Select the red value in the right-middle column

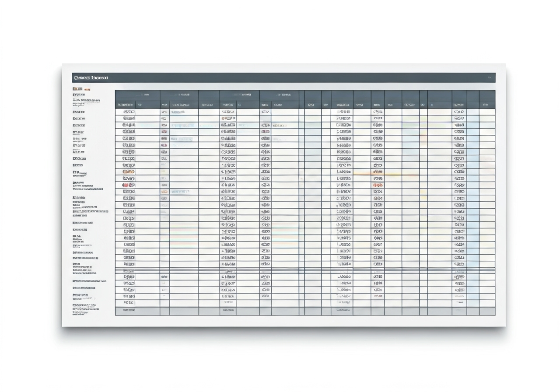pyautogui.click(x=378, y=185)
